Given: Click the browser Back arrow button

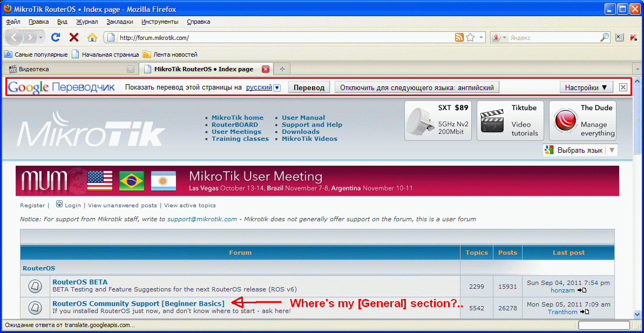Looking at the screenshot, I should pyautogui.click(x=13, y=37).
